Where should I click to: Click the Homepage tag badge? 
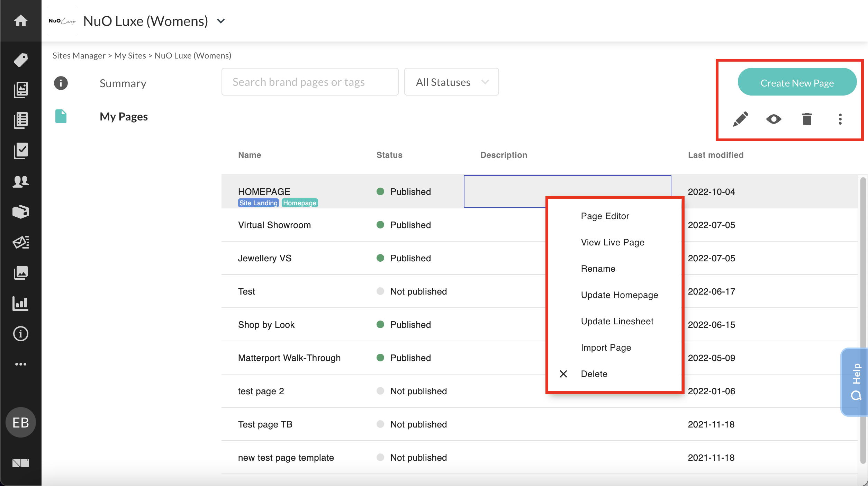tap(300, 203)
